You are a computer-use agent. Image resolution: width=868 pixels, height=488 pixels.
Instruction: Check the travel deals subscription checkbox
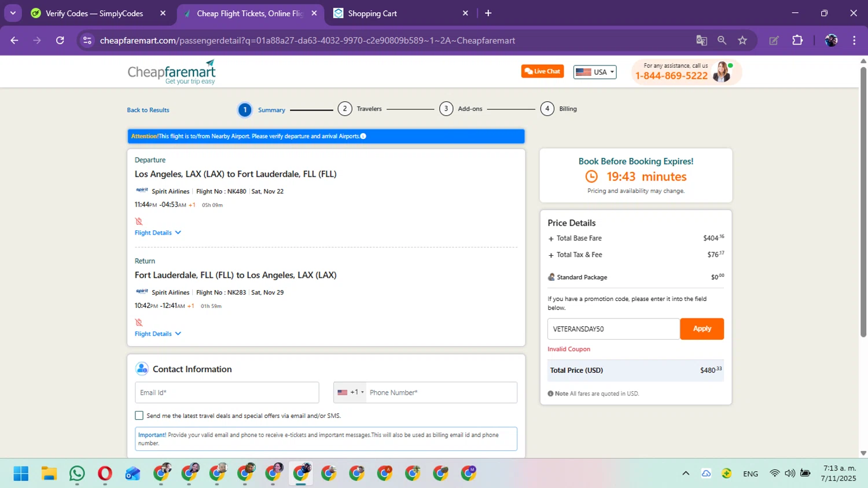click(x=139, y=416)
